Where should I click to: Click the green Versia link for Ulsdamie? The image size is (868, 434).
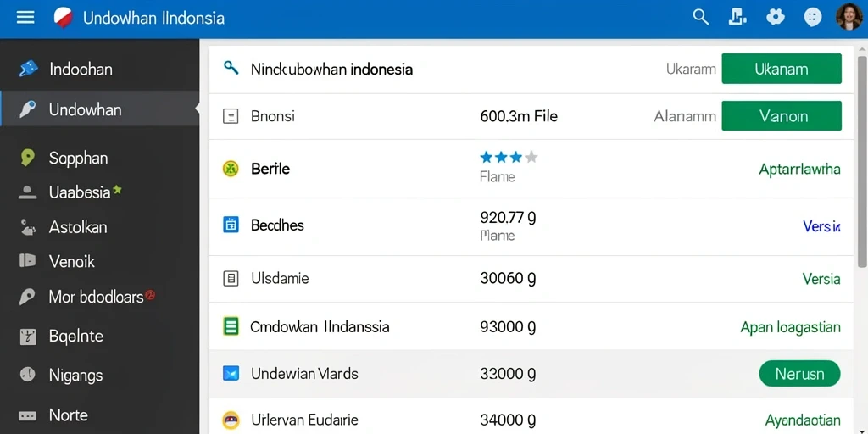pos(821,278)
